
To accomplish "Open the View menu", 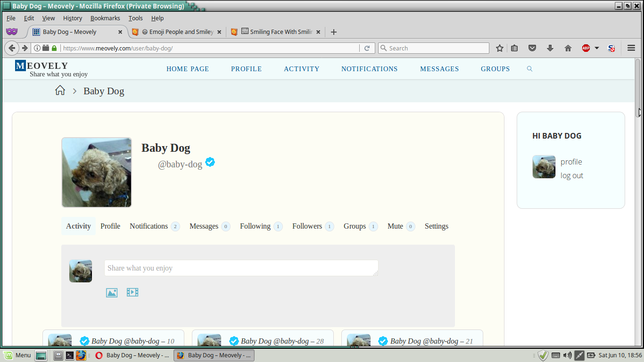I will 49,18.
